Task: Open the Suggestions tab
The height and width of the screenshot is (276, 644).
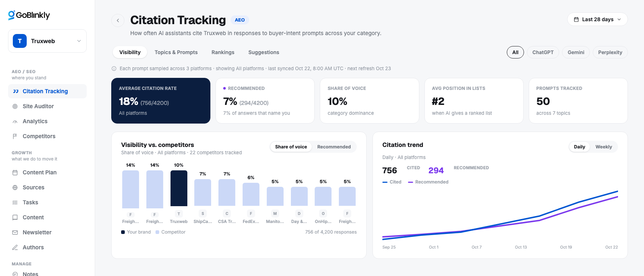Action: click(263, 52)
